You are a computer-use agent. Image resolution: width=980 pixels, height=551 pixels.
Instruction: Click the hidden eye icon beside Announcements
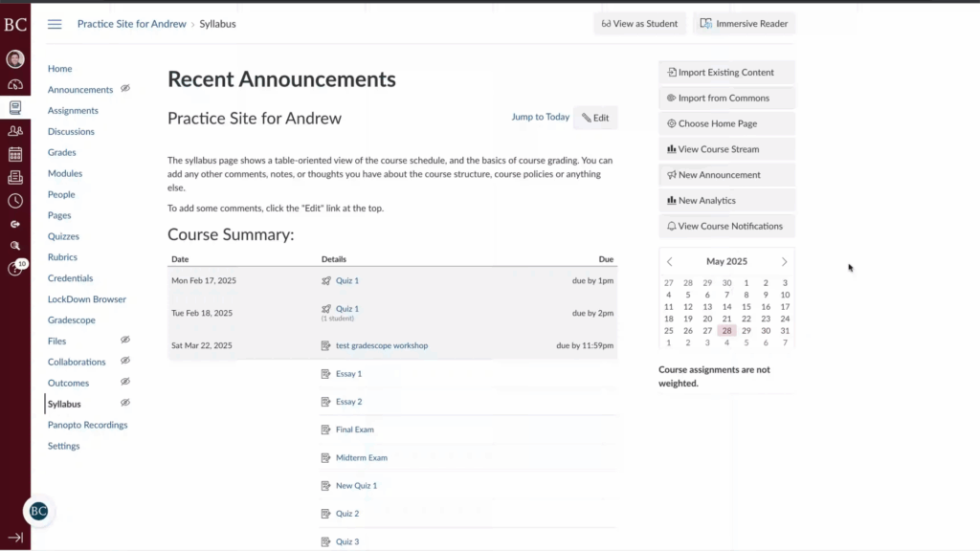(123, 89)
